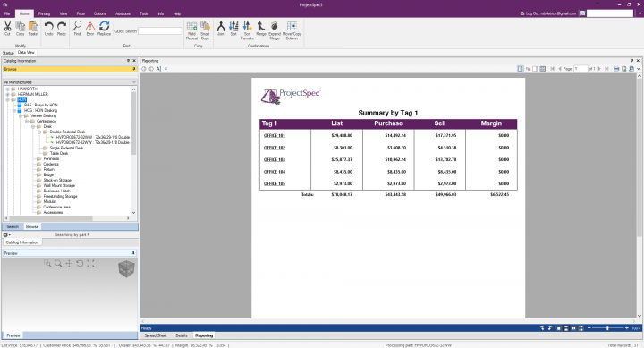The height and width of the screenshot is (348, 644).
Task: Select the Field Repeat tool
Action: pos(191,30)
